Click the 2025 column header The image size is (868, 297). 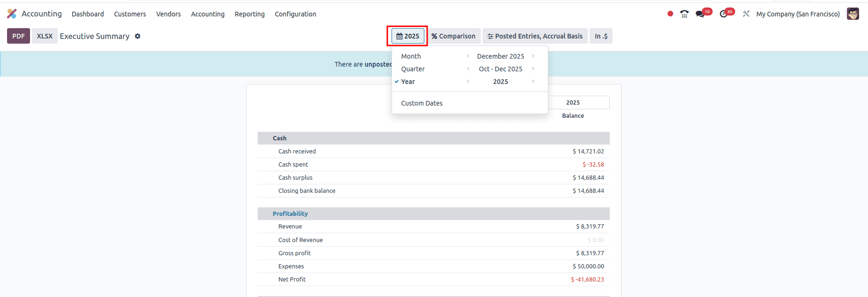click(573, 102)
